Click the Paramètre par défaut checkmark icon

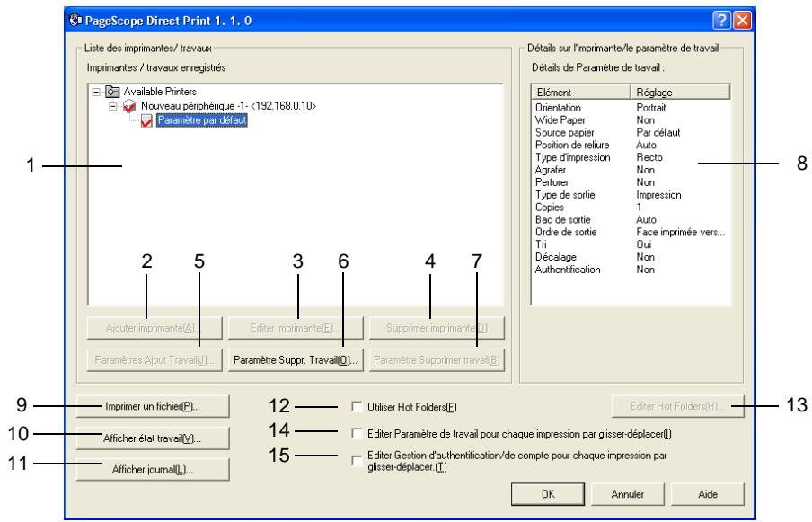point(146,120)
